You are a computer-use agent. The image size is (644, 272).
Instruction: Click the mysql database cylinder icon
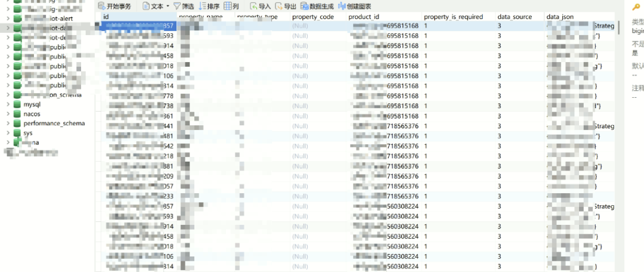click(17, 104)
